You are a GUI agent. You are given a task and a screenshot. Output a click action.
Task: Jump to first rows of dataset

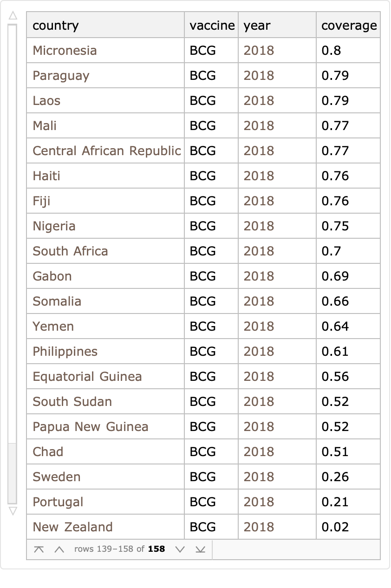click(x=39, y=549)
